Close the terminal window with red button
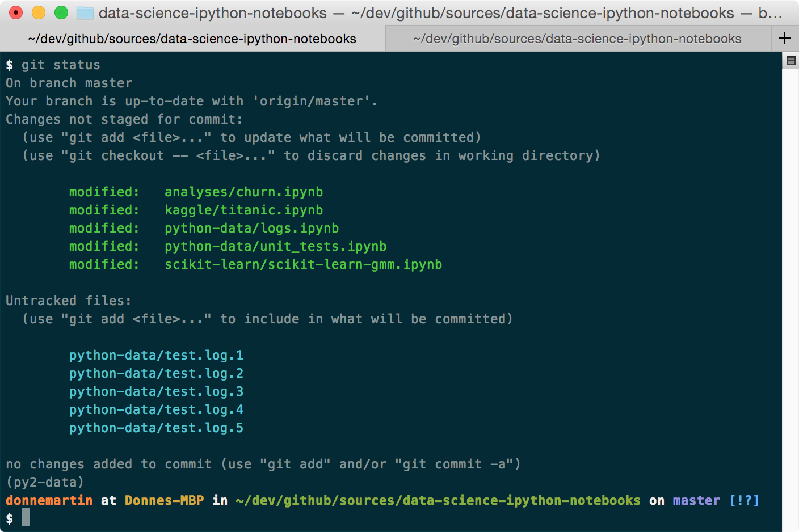This screenshot has height=532, width=799. 16,12
